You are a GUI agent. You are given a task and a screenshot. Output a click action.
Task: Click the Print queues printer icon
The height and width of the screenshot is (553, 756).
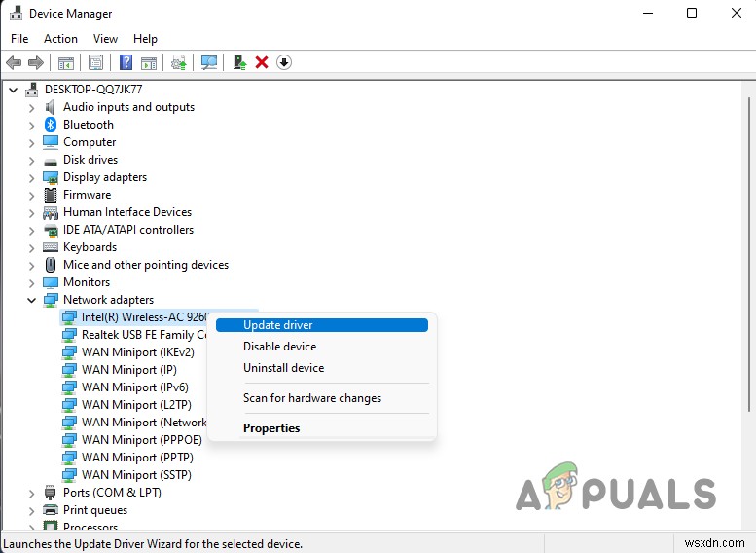pos(51,509)
